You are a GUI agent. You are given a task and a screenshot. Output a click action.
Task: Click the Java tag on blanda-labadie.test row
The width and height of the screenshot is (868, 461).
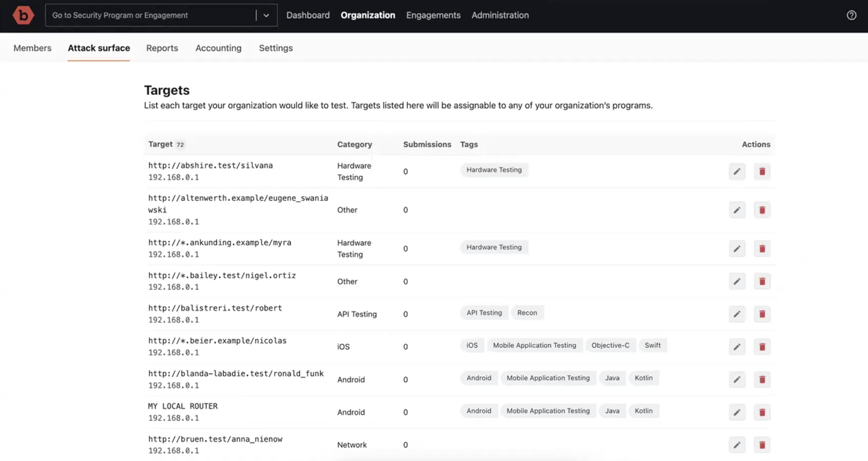tap(612, 378)
